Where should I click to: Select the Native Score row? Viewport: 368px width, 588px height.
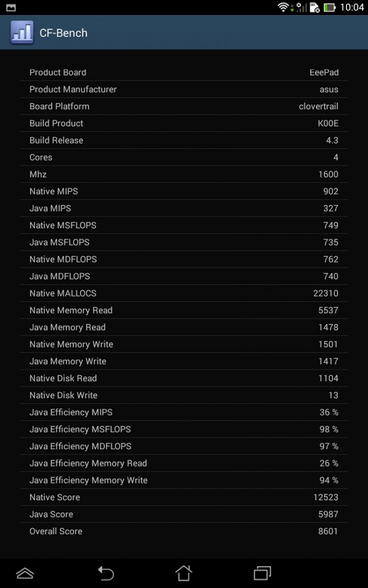click(x=184, y=497)
